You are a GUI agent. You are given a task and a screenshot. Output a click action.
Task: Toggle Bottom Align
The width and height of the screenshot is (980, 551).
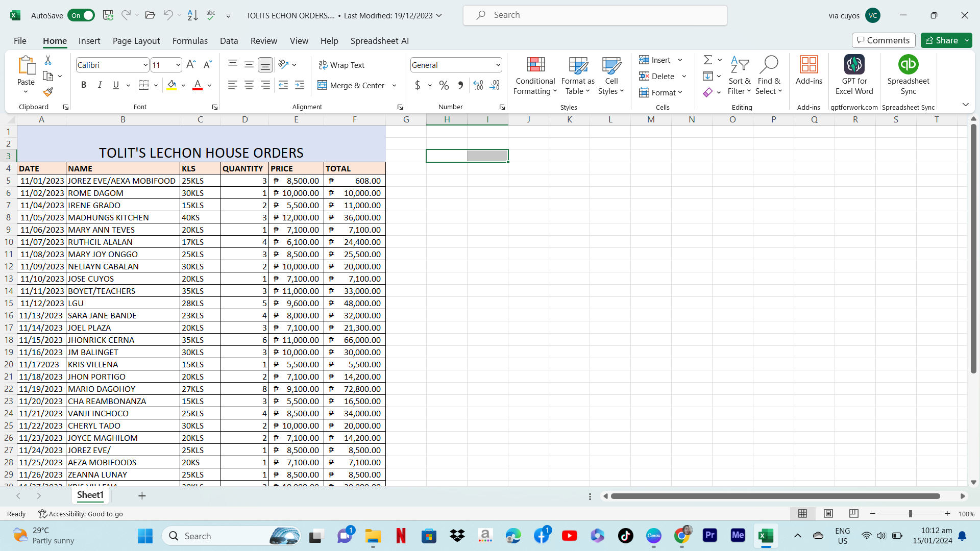(x=265, y=65)
